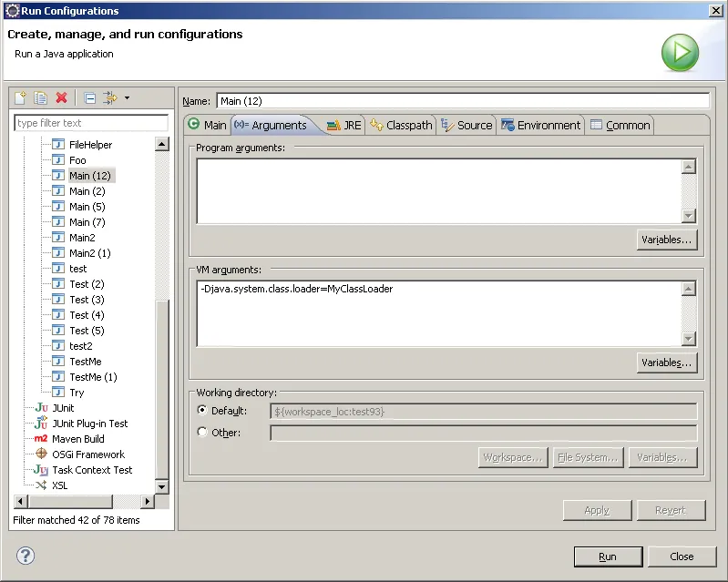This screenshot has height=582, width=728.
Task: Open the filter options dropdown arrow
Action: (128, 98)
